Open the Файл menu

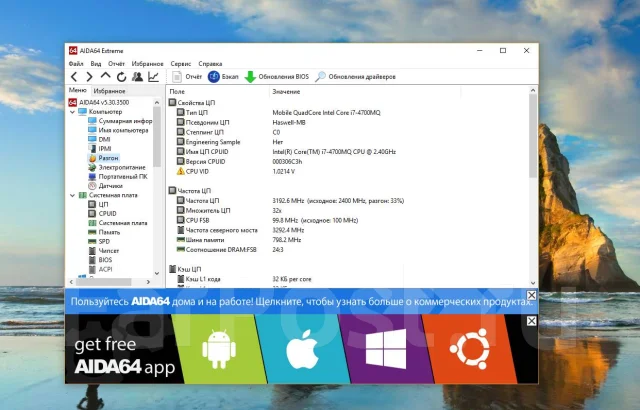pyautogui.click(x=76, y=64)
